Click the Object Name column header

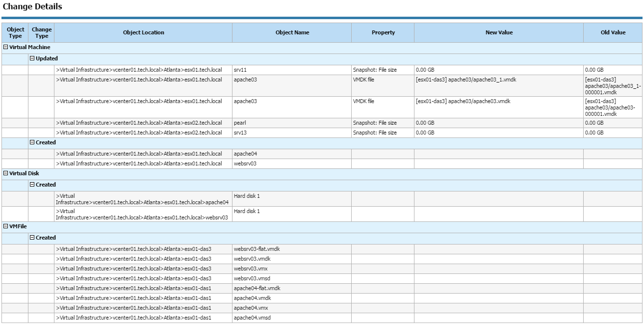pos(292,33)
